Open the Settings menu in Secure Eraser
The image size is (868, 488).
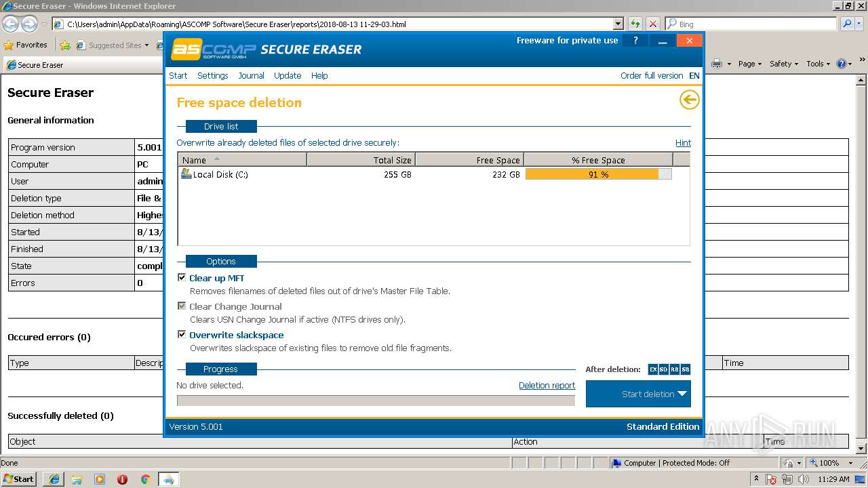(213, 75)
